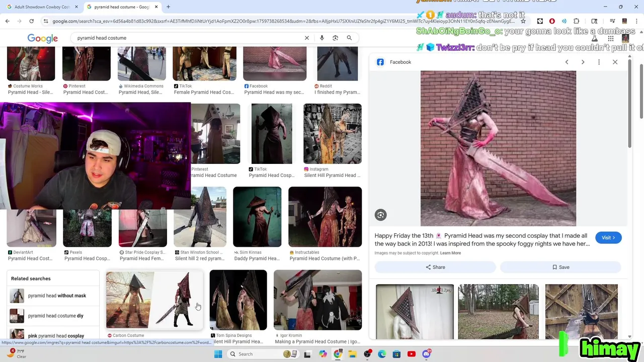Open the Costume Works Pyramid Head result
Screen dimensions: 644x362
31,64
